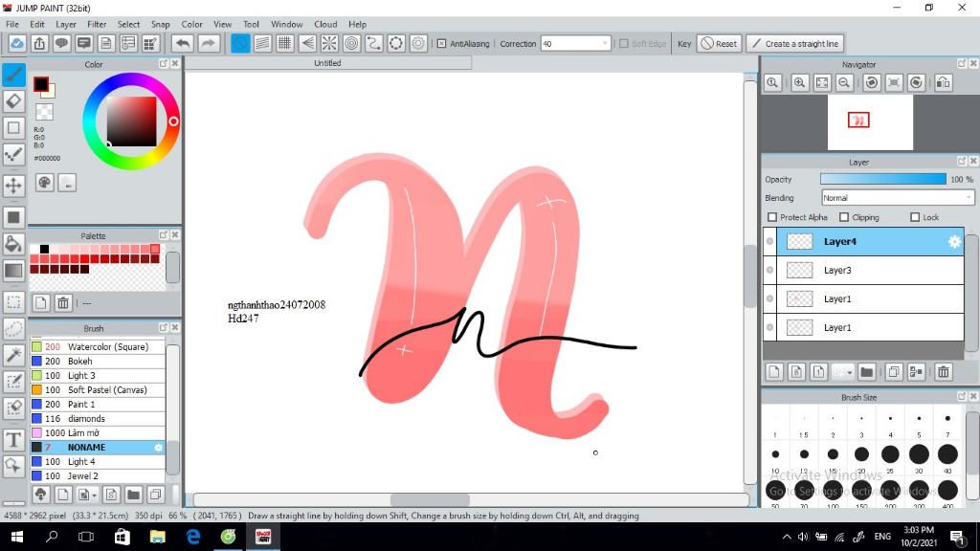Open the layer type dropdown in Layer panel
The image size is (980, 551).
pos(842,372)
